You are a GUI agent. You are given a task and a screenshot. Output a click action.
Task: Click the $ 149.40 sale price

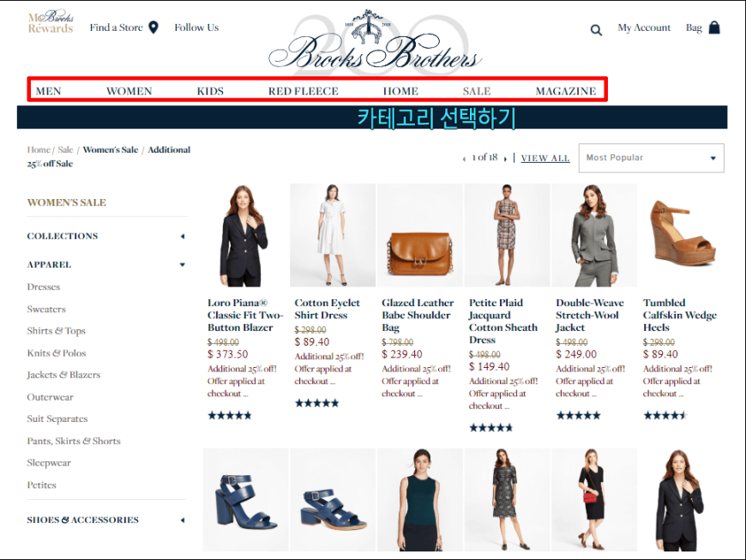tap(489, 367)
